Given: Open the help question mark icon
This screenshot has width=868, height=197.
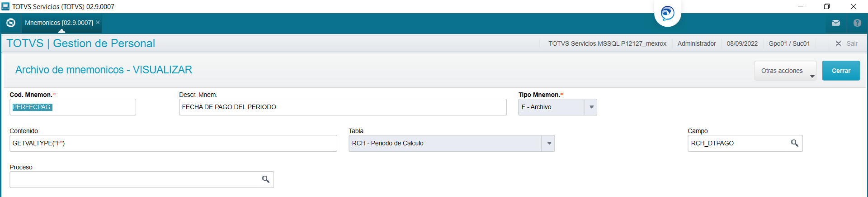Looking at the screenshot, I should [x=857, y=23].
